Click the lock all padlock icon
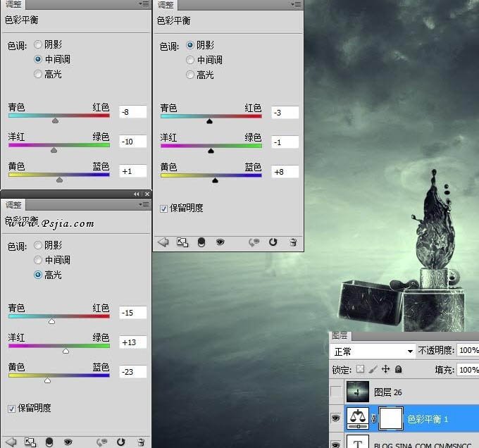 [x=398, y=369]
